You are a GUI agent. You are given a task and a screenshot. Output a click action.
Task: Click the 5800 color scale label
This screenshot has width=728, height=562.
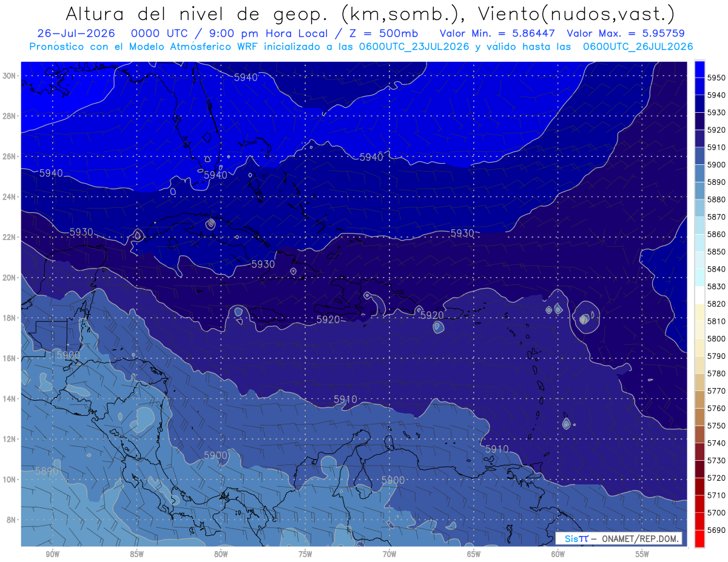click(x=716, y=338)
